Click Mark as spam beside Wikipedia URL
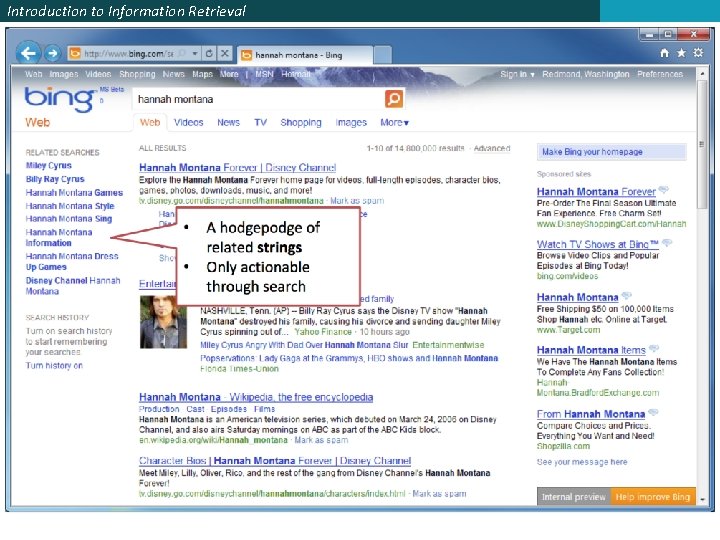 tap(321, 440)
